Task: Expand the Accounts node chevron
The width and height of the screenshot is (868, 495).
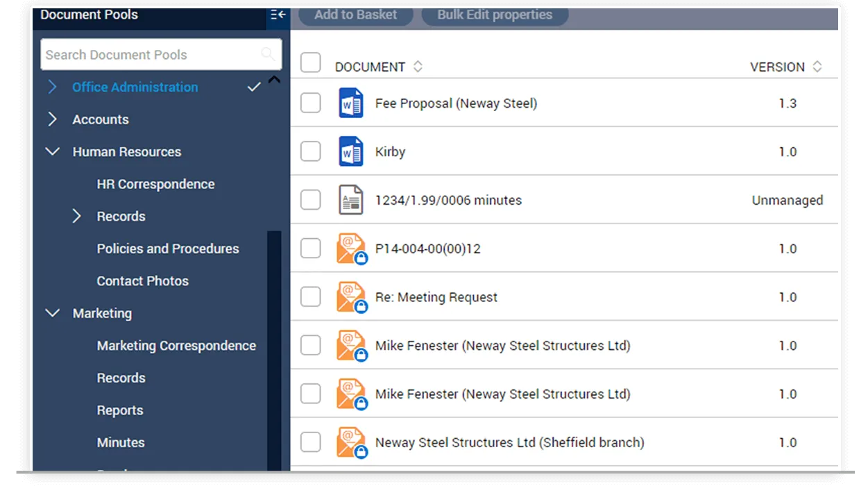Action: (x=53, y=119)
